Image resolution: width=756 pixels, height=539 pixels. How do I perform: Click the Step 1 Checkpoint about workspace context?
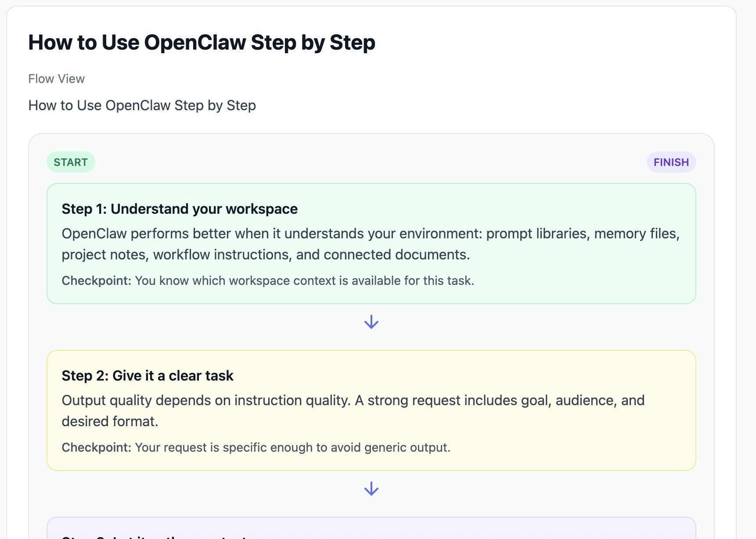coord(268,280)
